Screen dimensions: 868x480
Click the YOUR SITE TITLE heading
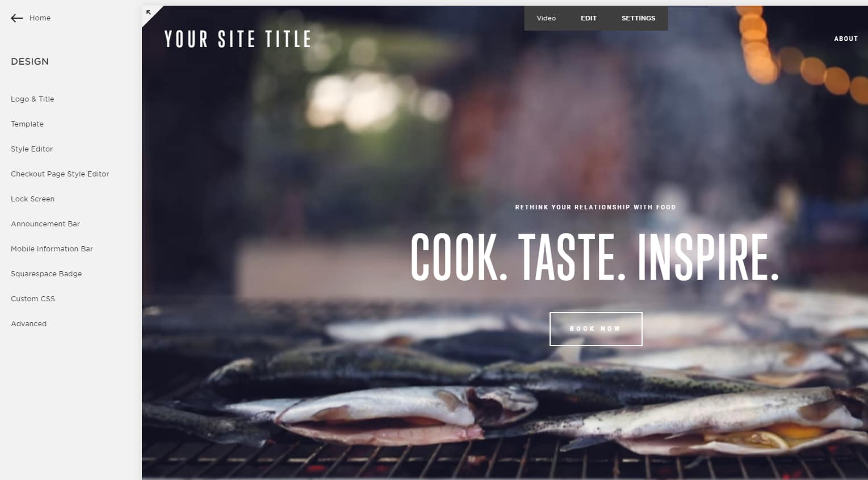point(238,39)
